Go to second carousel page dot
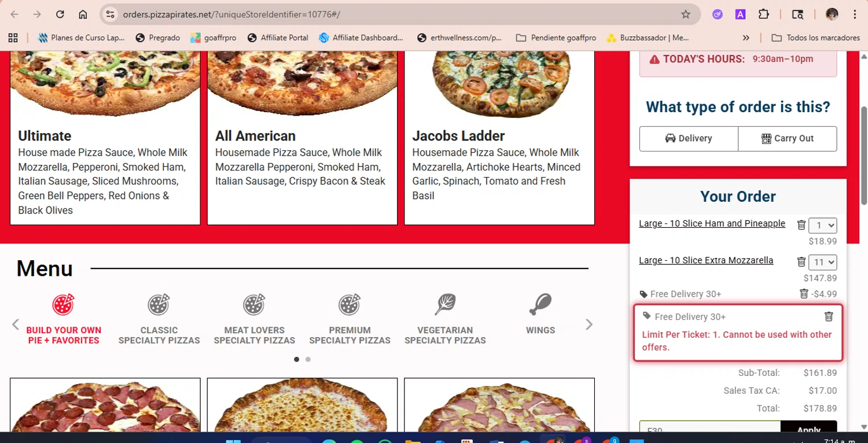Screen dimensions: 868x443 pos(308,359)
